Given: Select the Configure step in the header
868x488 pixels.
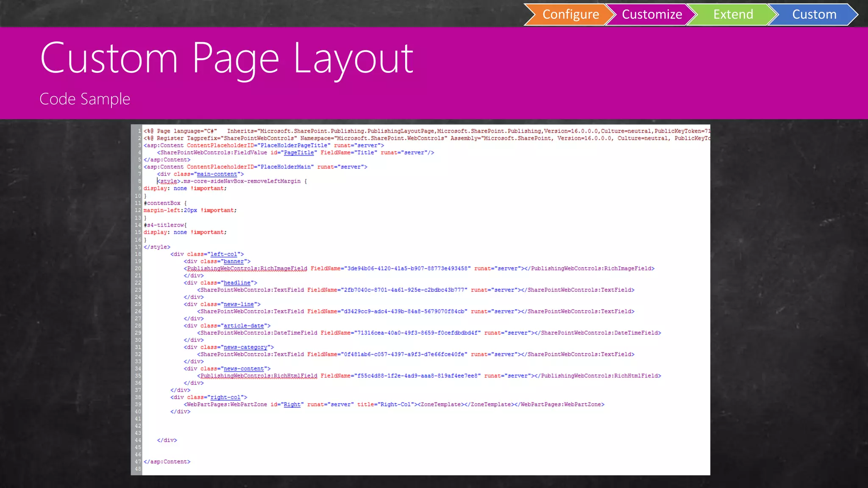Looking at the screenshot, I should (x=570, y=14).
